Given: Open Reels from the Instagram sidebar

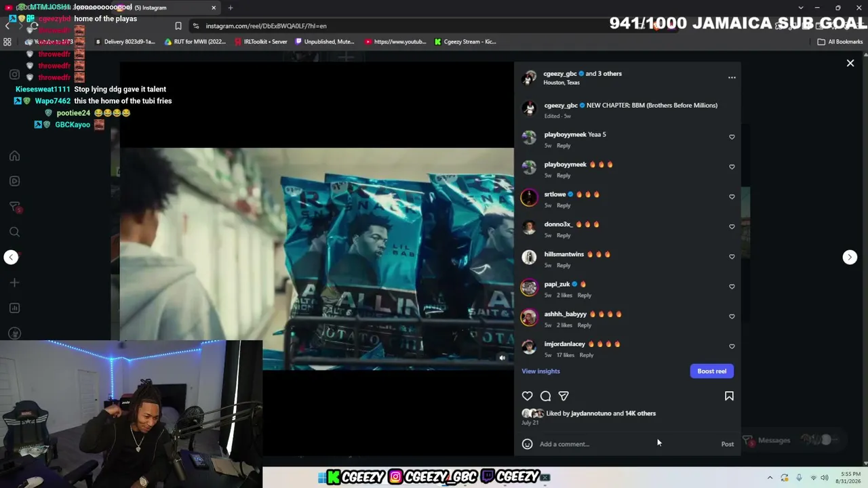Looking at the screenshot, I should 14,181.
